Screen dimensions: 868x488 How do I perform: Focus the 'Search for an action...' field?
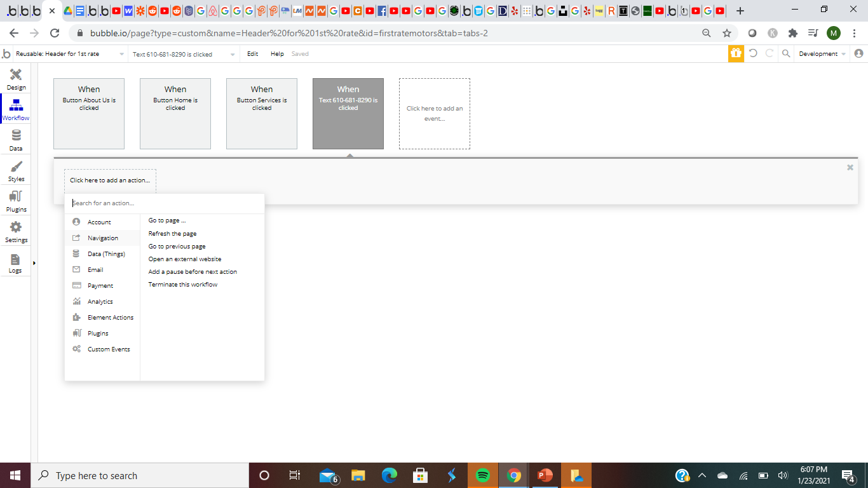[165, 203]
